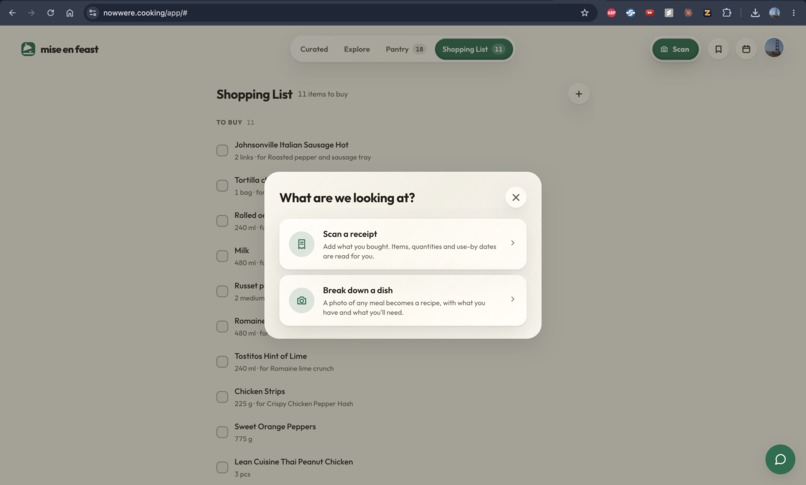Go back with the browser back arrow

(x=12, y=13)
